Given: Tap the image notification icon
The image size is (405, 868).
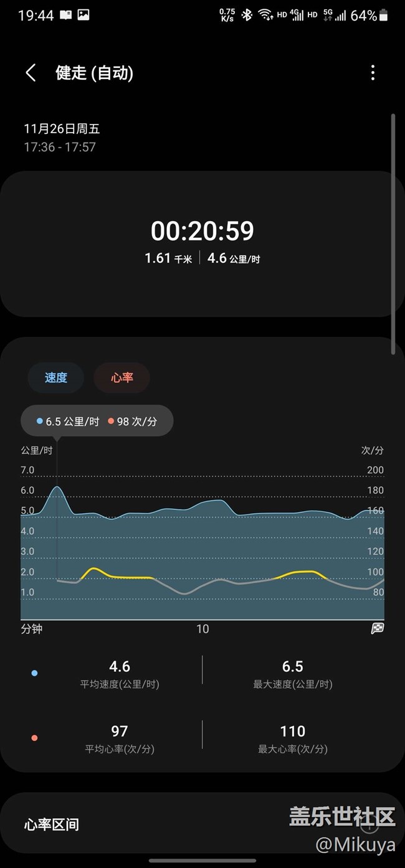Looking at the screenshot, I should pos(83,15).
